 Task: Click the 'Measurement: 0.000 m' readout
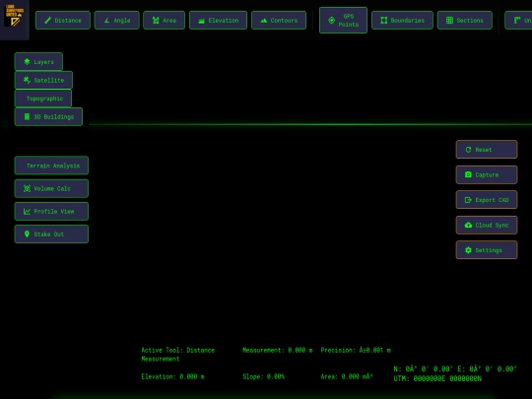coord(277,350)
